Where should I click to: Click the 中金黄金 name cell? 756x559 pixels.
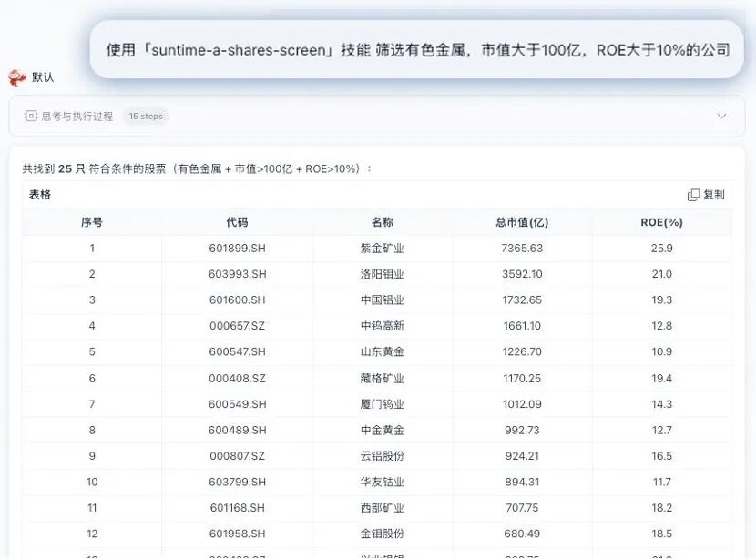coord(383,431)
